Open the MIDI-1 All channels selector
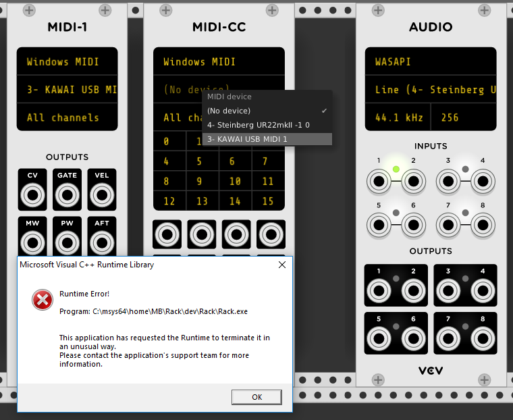This screenshot has width=513, height=420. [x=67, y=117]
